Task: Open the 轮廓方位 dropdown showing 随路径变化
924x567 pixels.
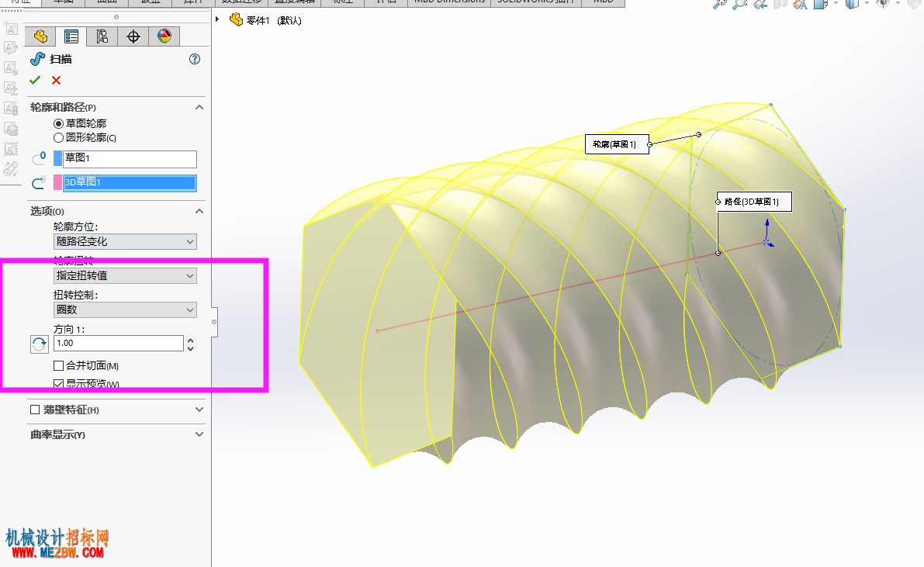Action: coord(125,242)
